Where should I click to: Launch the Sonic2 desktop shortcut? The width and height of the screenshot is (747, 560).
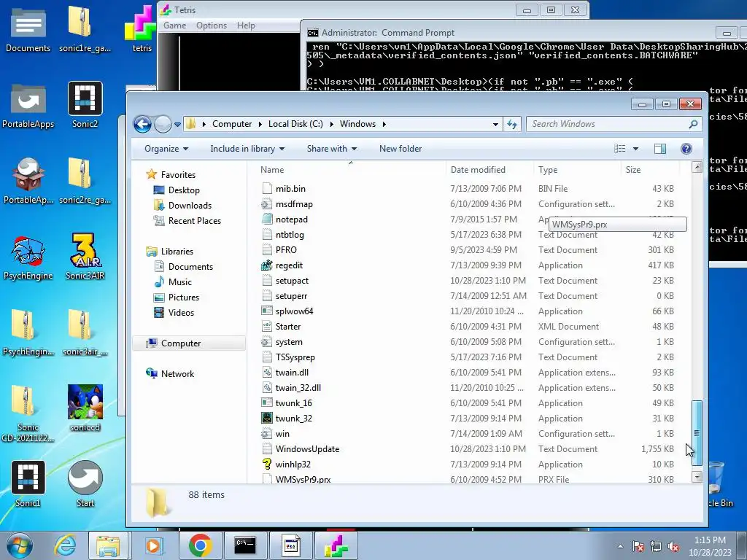tap(85, 106)
